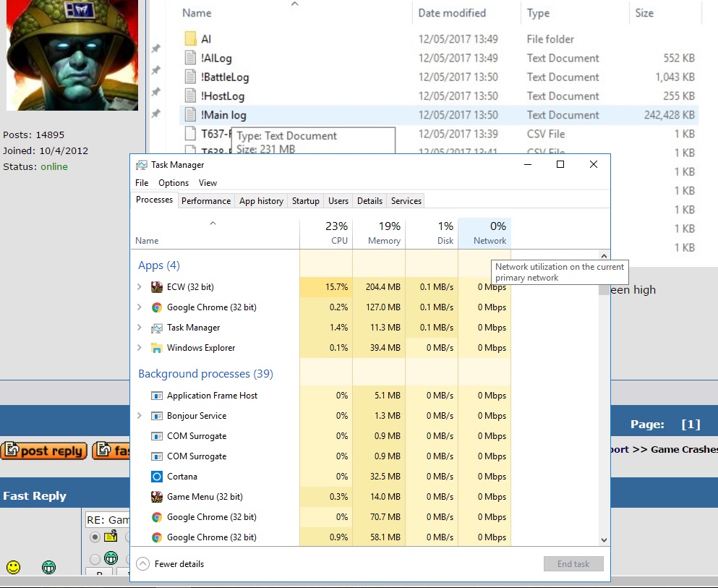This screenshot has width=718, height=588.
Task: Click the RE: subject input field
Action: 108,520
